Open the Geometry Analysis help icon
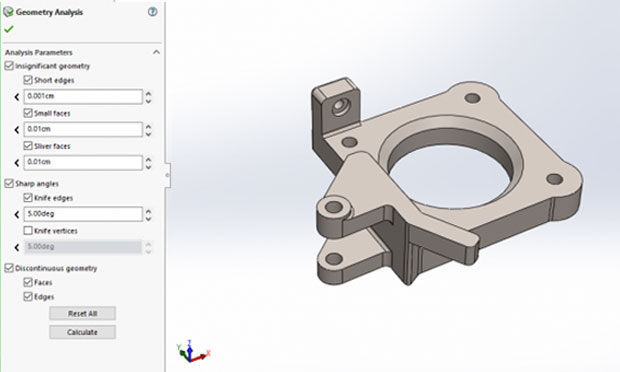This screenshot has height=372, width=620. 152,12
